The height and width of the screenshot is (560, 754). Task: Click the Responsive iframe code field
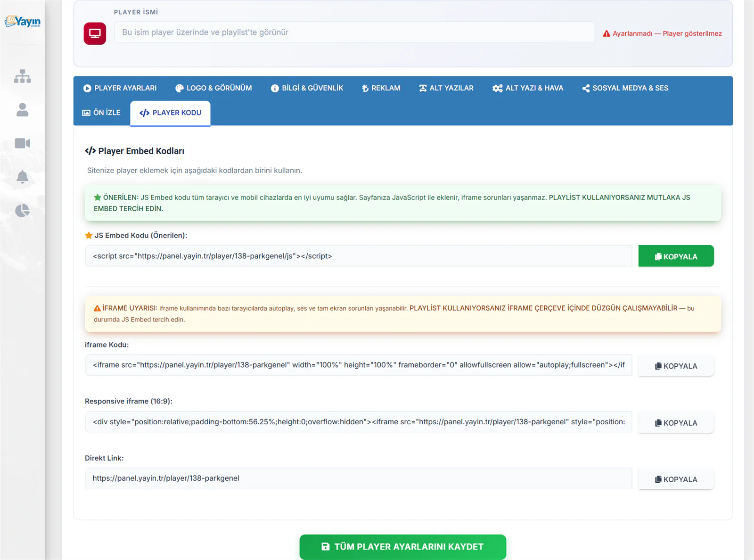(x=358, y=422)
